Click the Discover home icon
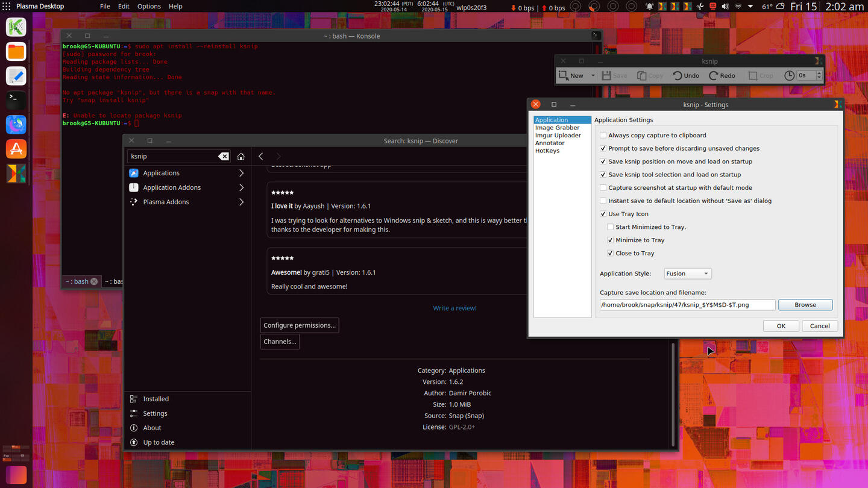The image size is (868, 488). (241, 156)
